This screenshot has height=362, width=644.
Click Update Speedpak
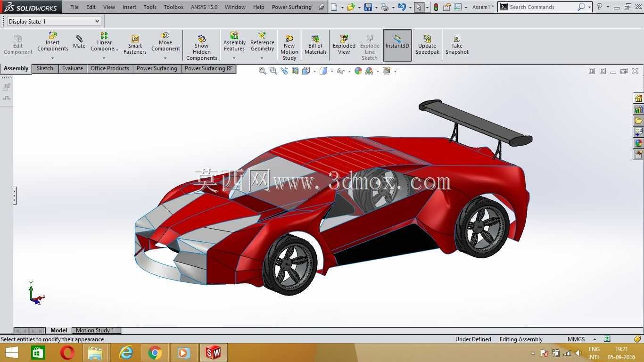pyautogui.click(x=427, y=45)
